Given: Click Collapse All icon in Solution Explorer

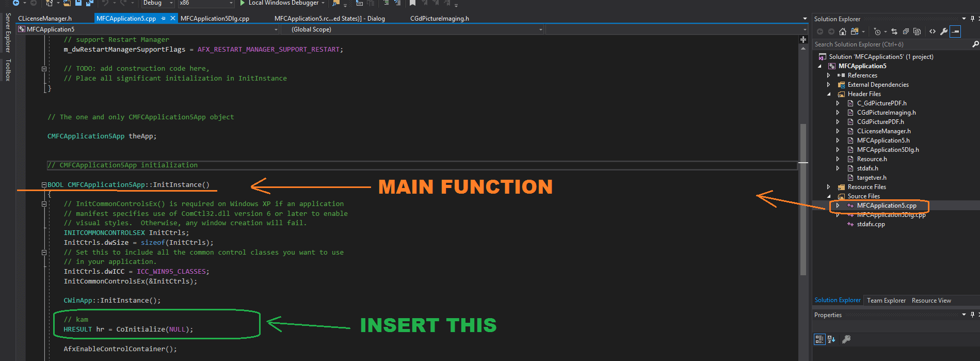Looking at the screenshot, I should point(906,32).
